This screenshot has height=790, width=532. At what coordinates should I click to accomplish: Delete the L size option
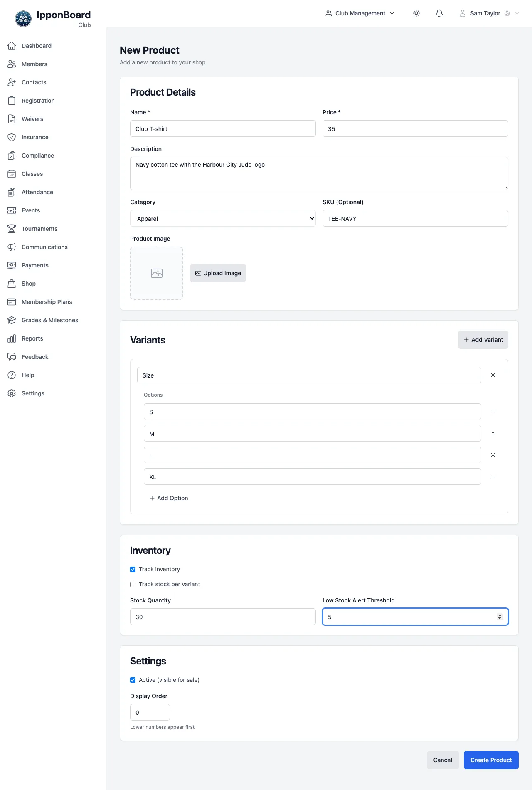click(493, 455)
